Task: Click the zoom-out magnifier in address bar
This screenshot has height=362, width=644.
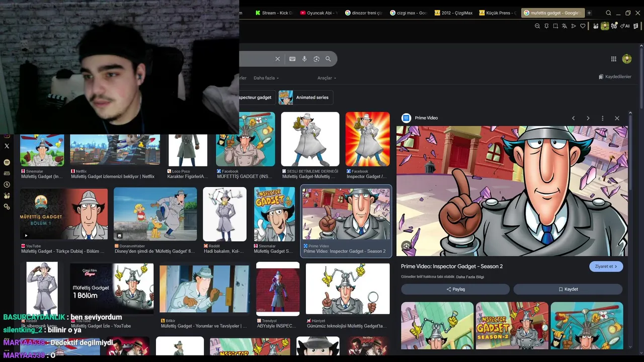Action: click(x=537, y=26)
